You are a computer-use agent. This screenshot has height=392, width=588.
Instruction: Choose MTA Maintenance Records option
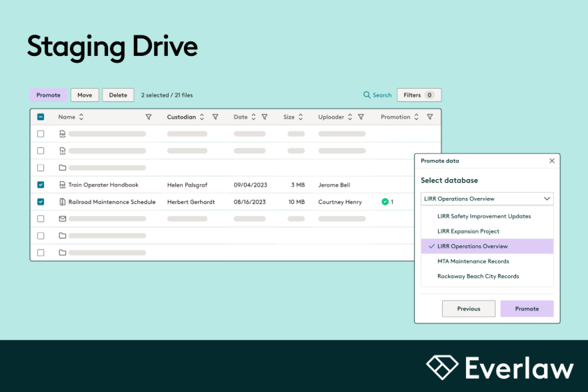pyautogui.click(x=487, y=261)
